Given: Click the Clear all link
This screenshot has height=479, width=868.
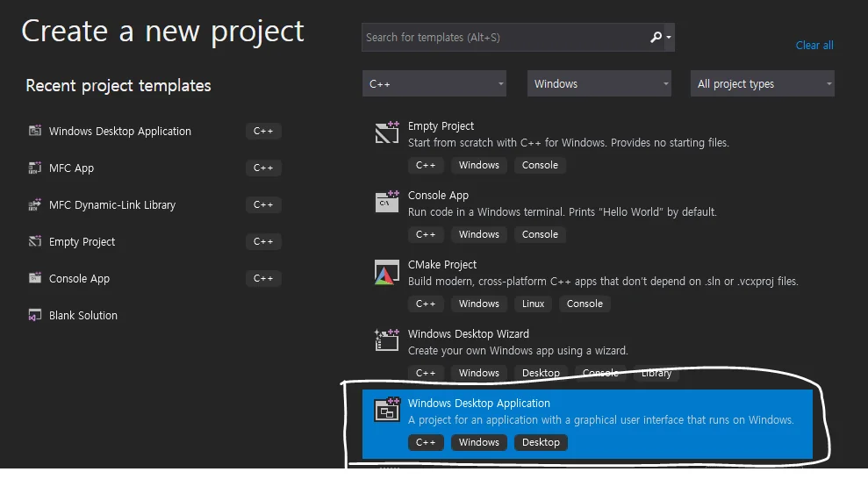Looking at the screenshot, I should (814, 46).
